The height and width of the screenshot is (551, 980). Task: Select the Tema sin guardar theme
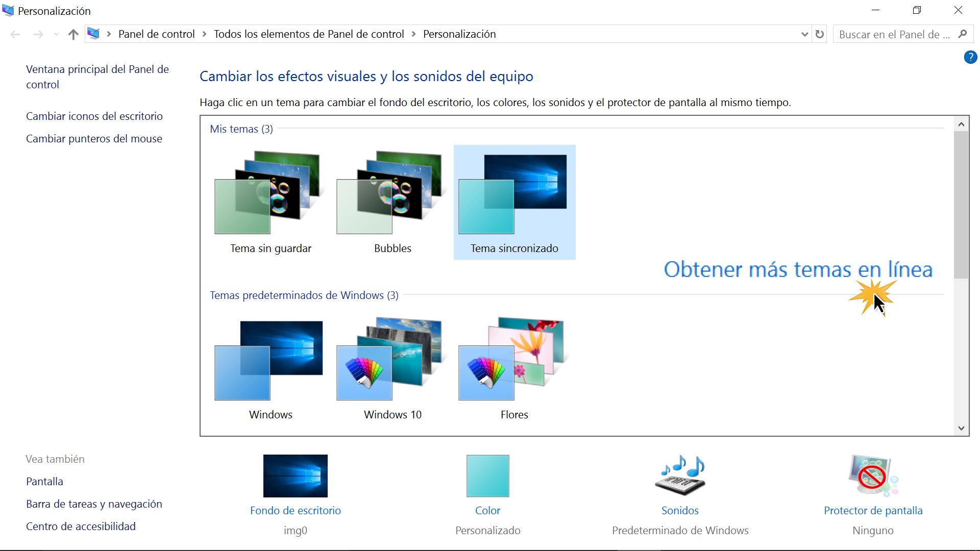pyautogui.click(x=271, y=203)
